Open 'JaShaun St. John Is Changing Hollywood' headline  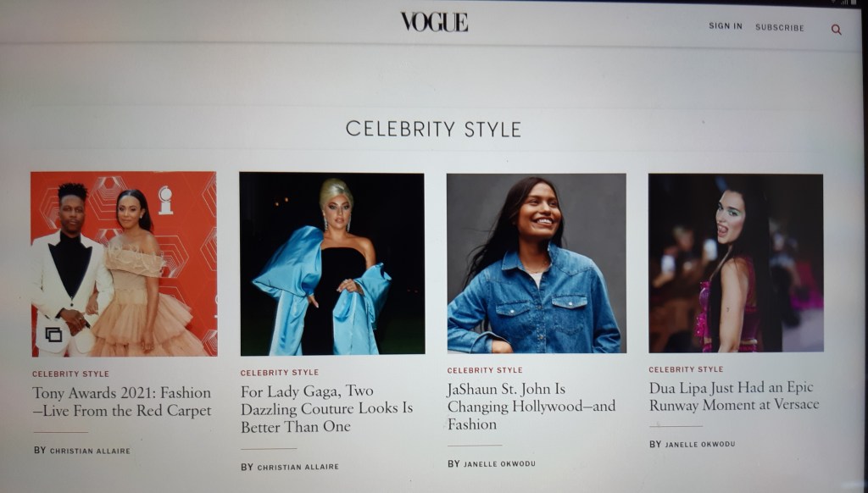point(531,406)
